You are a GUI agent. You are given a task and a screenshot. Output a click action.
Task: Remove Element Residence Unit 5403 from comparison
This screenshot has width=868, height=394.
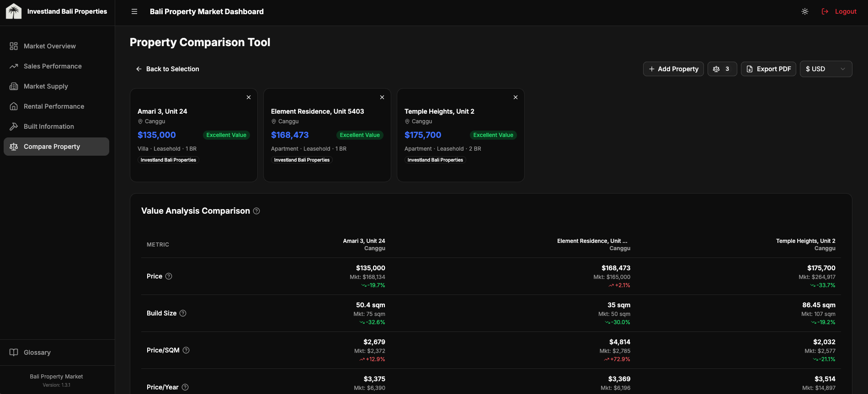click(x=382, y=97)
